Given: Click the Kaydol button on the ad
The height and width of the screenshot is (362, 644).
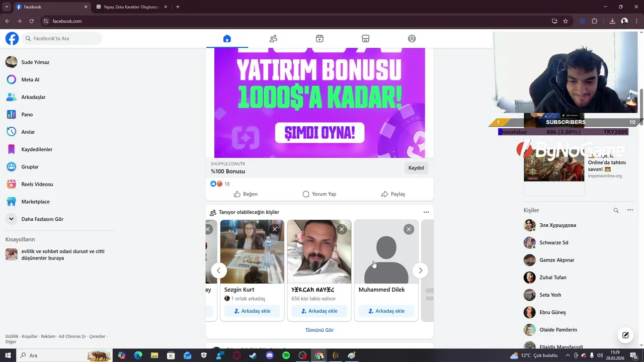Looking at the screenshot, I should (416, 168).
